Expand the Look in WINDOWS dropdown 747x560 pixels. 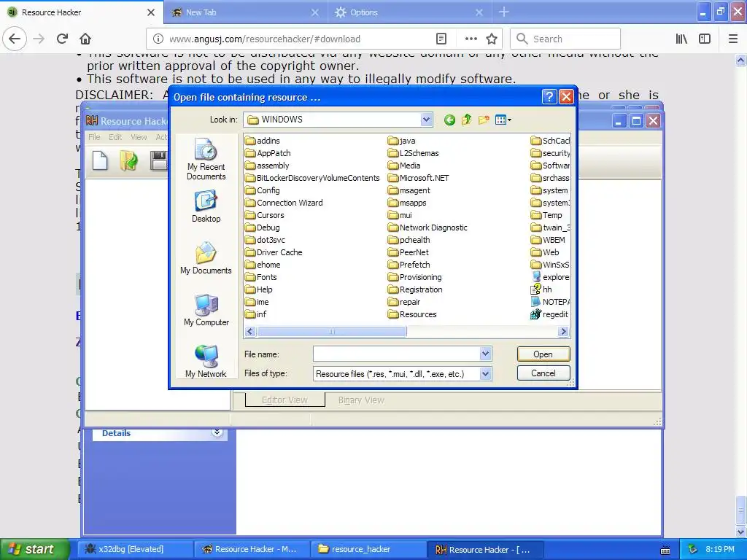(x=426, y=120)
